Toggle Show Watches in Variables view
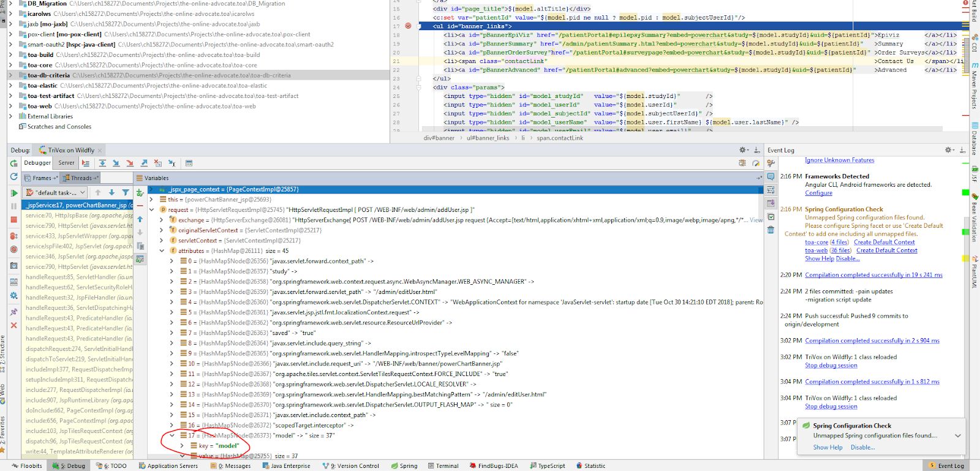Viewport: 980px width, 471px height. point(140,260)
